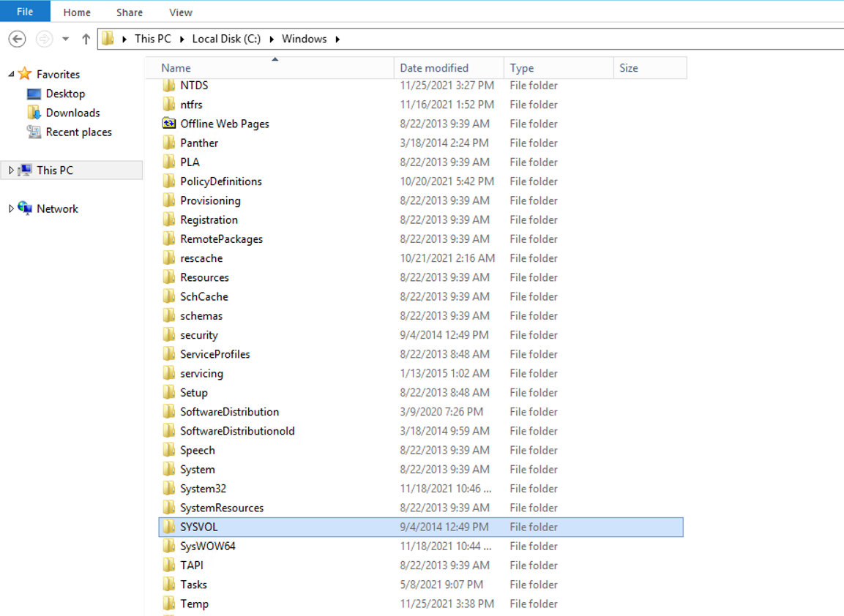Click the Network icon in sidebar
The height and width of the screenshot is (616, 844).
[x=25, y=209]
